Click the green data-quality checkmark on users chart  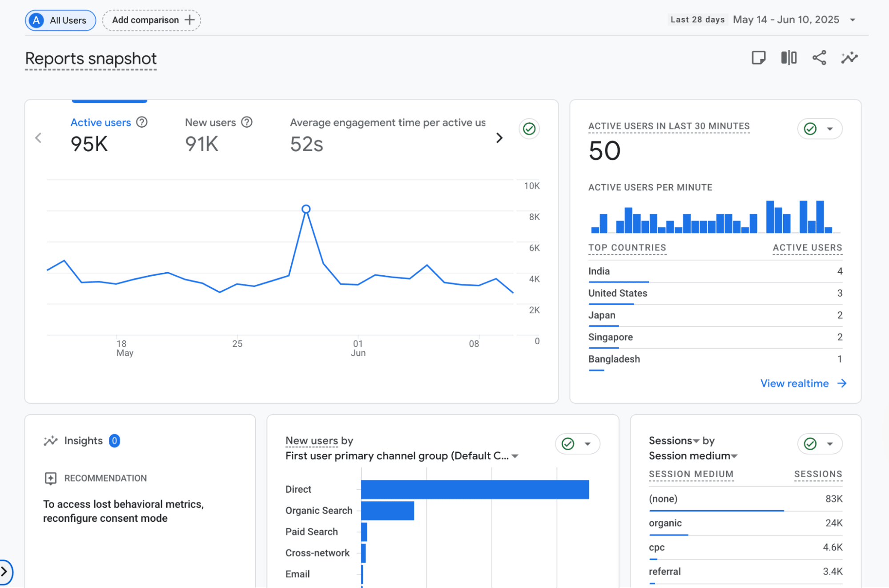529,129
